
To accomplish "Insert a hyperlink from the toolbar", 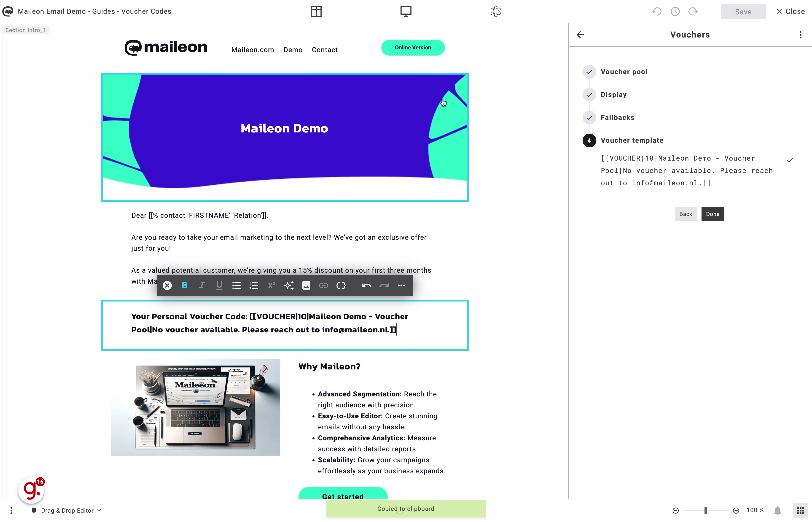I will point(324,285).
